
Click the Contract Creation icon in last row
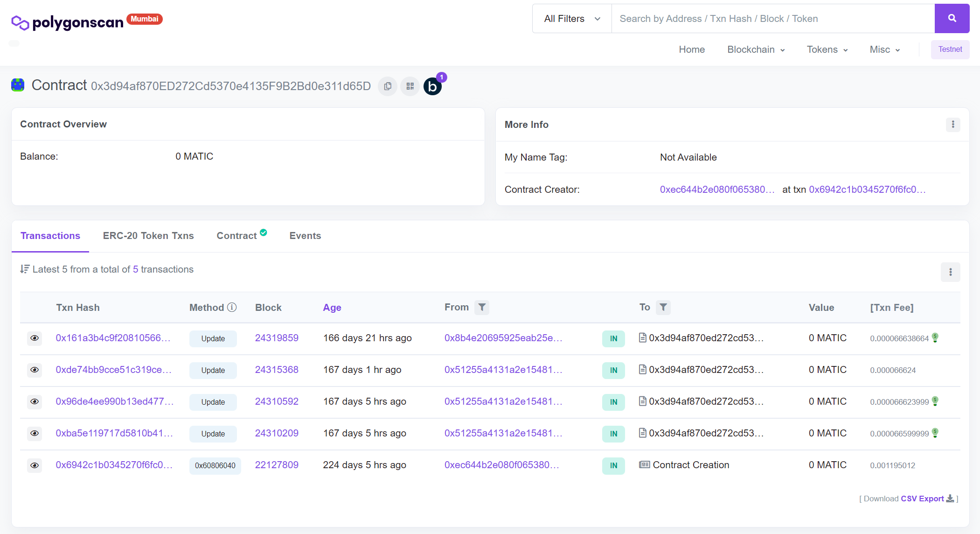(x=644, y=464)
